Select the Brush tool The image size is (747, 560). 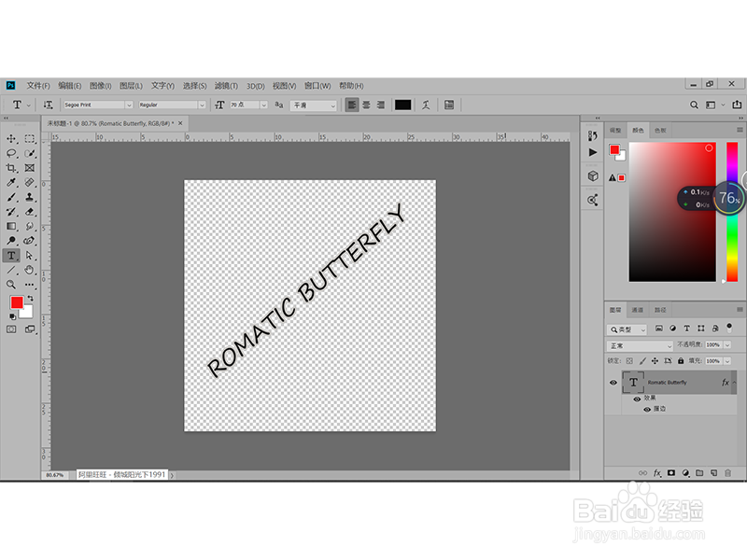coord(11,197)
